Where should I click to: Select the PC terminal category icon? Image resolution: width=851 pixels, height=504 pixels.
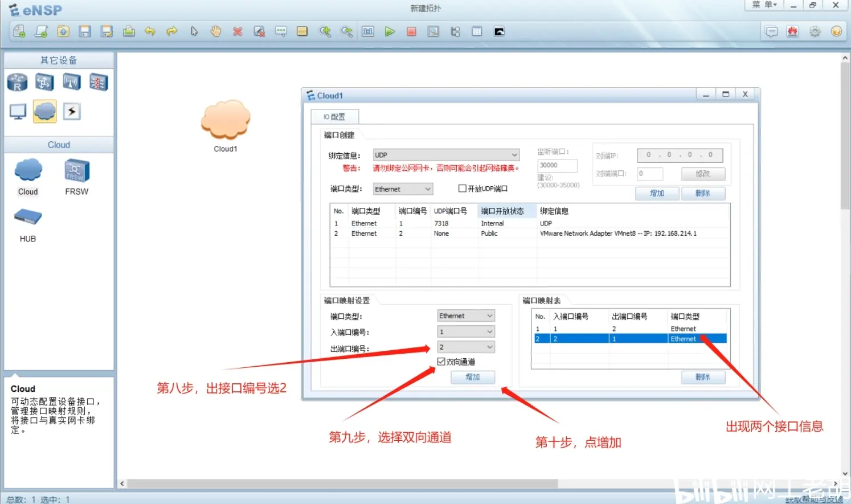(18, 111)
